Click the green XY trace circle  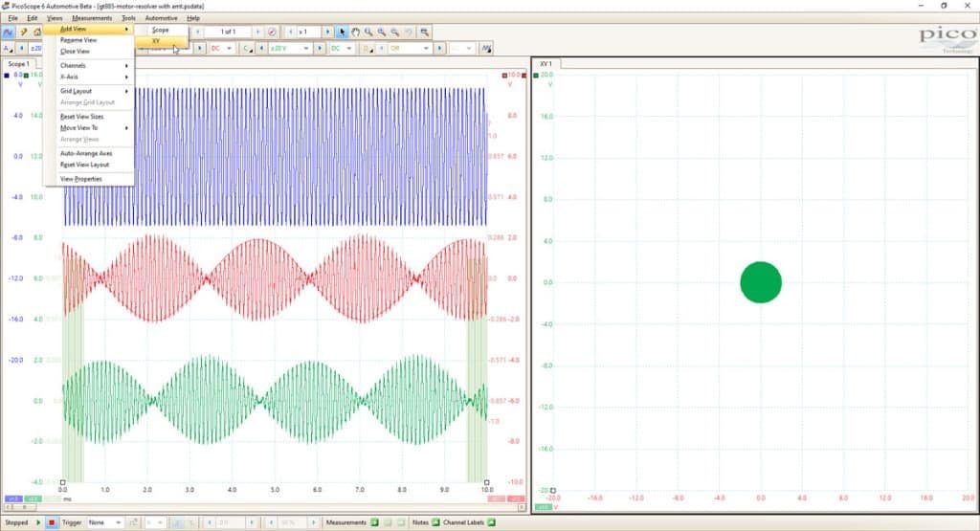(761, 282)
